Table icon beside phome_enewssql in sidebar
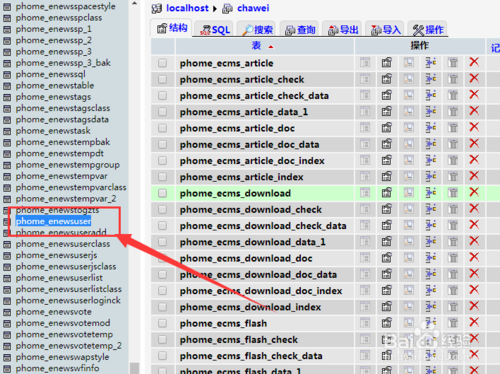 coord(7,75)
